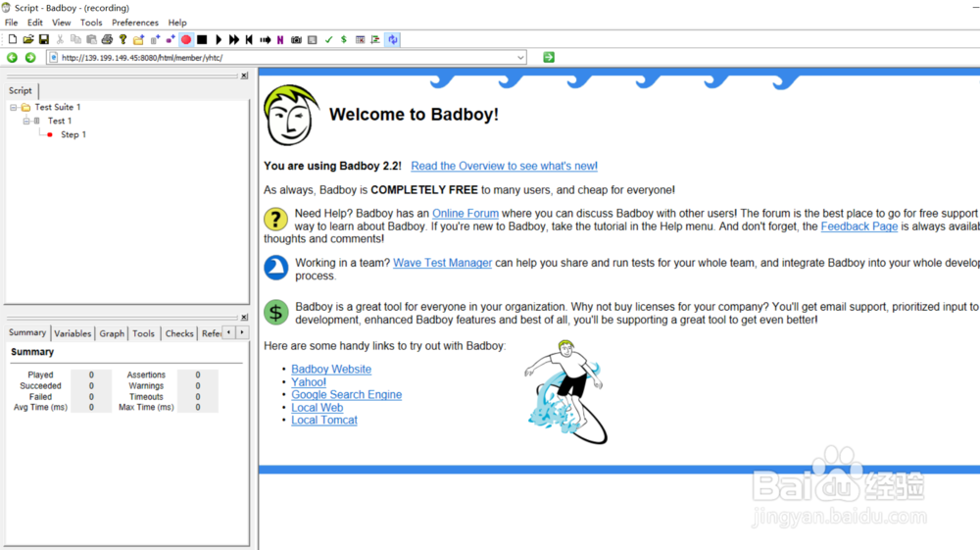The height and width of the screenshot is (550, 980).
Task: Open the Edit menu
Action: coord(35,23)
